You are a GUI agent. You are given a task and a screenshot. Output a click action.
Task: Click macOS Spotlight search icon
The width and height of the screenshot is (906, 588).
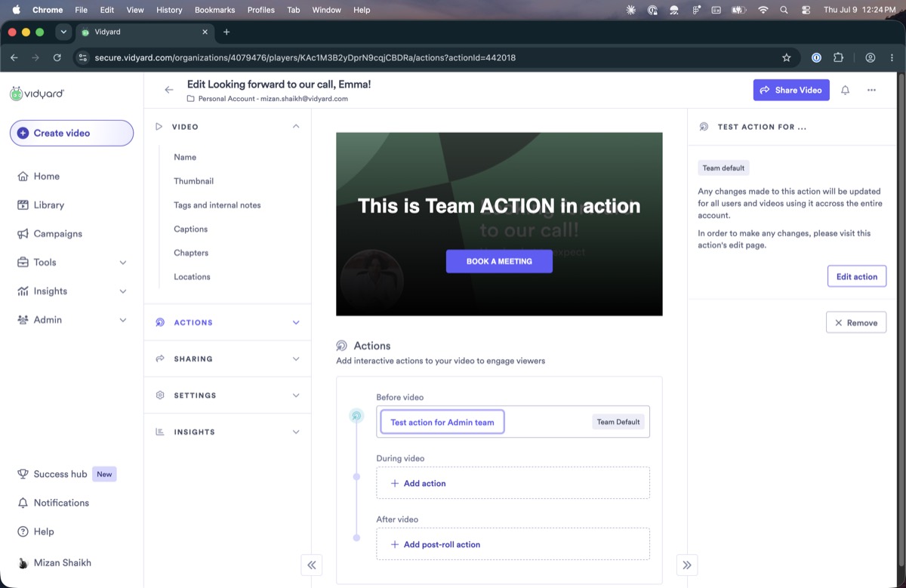[784, 10]
